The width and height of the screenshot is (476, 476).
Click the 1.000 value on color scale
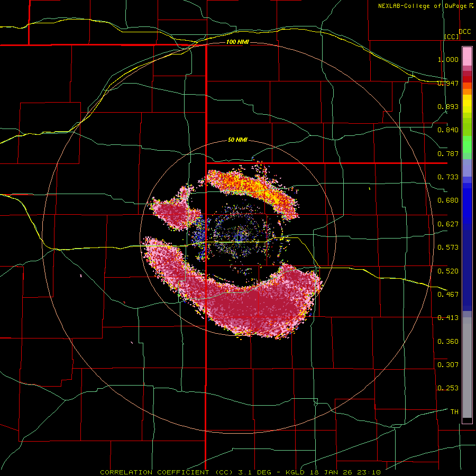448,59
